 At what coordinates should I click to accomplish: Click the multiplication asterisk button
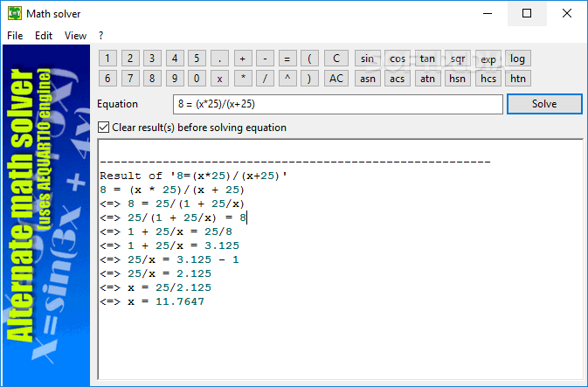[243, 79]
